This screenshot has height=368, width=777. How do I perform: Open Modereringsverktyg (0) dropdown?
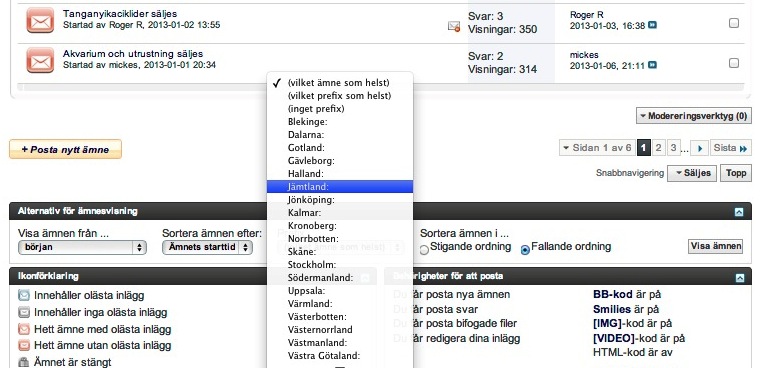click(x=694, y=116)
